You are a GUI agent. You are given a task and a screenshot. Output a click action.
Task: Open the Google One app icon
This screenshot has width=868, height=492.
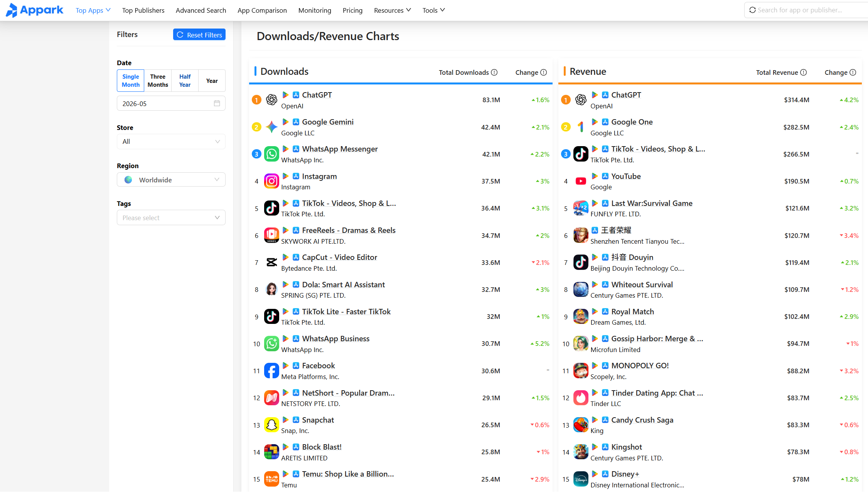click(x=581, y=127)
